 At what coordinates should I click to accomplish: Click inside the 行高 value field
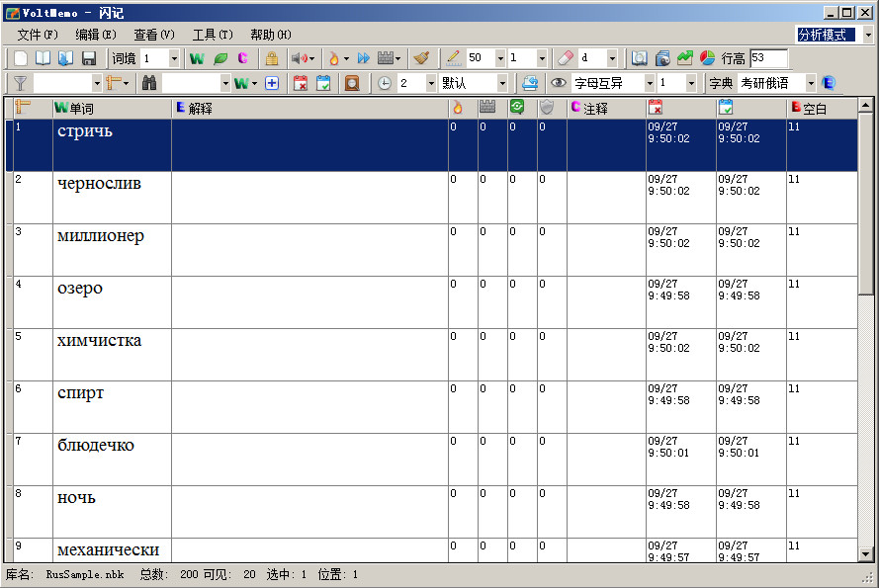pyautogui.click(x=770, y=58)
